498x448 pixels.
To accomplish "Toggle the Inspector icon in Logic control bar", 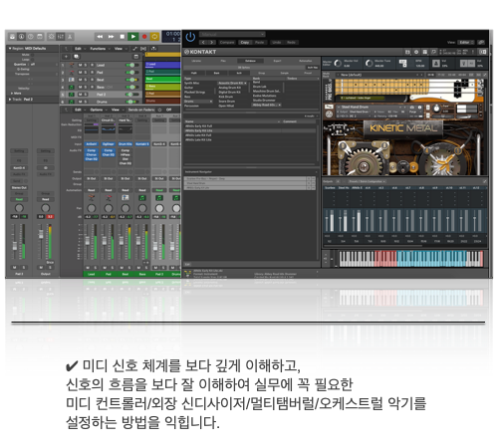I will pos(21,37).
